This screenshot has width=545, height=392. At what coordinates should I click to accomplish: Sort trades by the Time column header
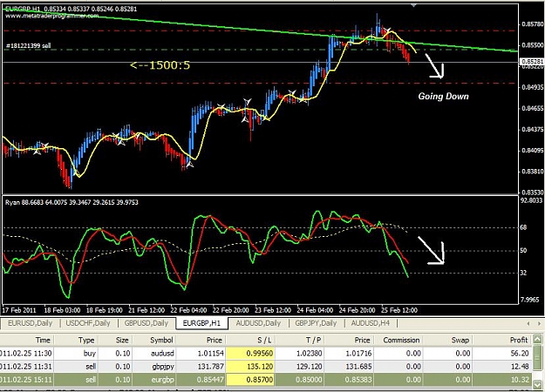click(27, 340)
